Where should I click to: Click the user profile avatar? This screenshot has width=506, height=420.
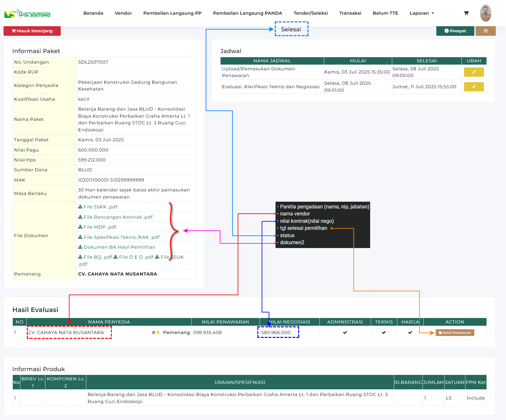tap(485, 13)
